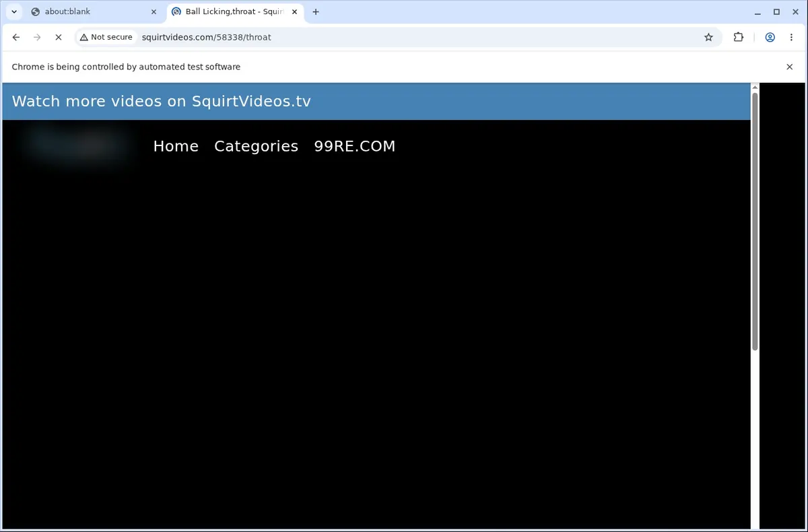Open the Chrome three-dot menu
808x532 pixels.
point(790,38)
